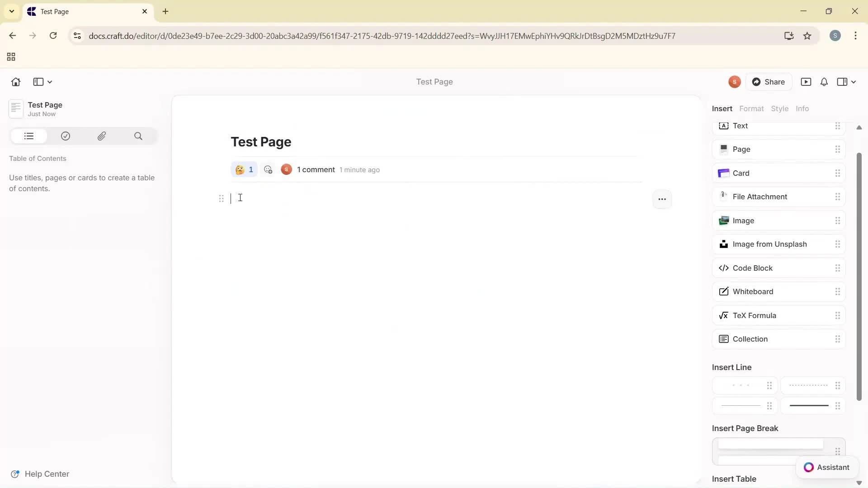Open the home view in Craft sidebar

tap(15, 82)
